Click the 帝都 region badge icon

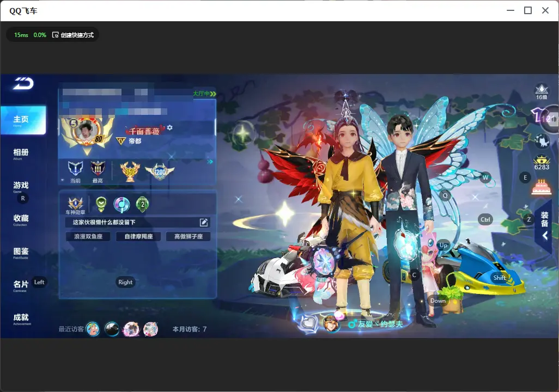[x=121, y=141]
